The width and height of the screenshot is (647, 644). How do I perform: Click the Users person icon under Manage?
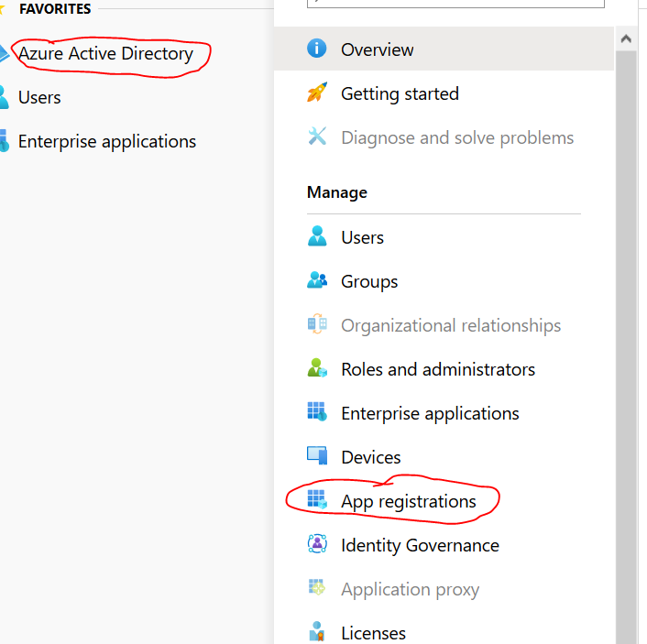pos(317,236)
